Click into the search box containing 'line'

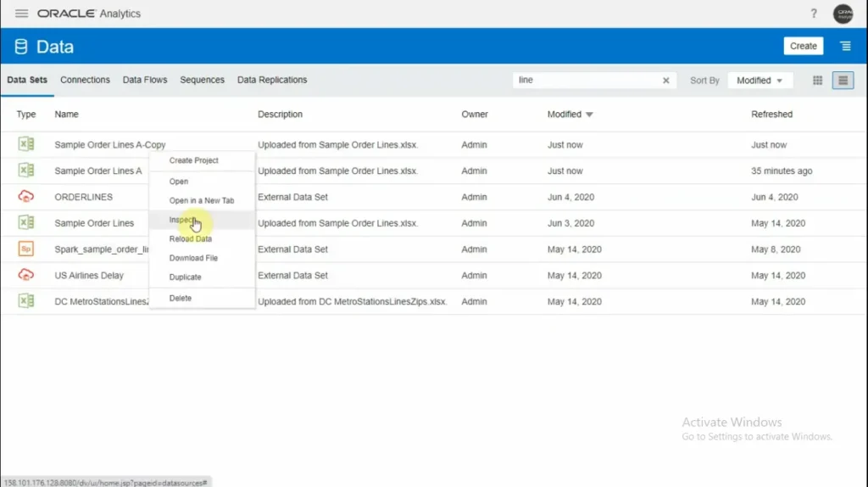pyautogui.click(x=585, y=81)
